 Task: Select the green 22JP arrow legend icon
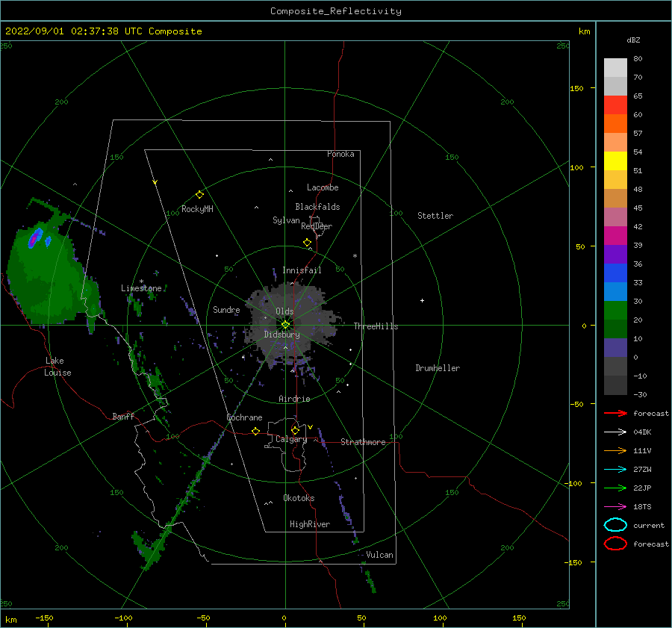pyautogui.click(x=615, y=488)
